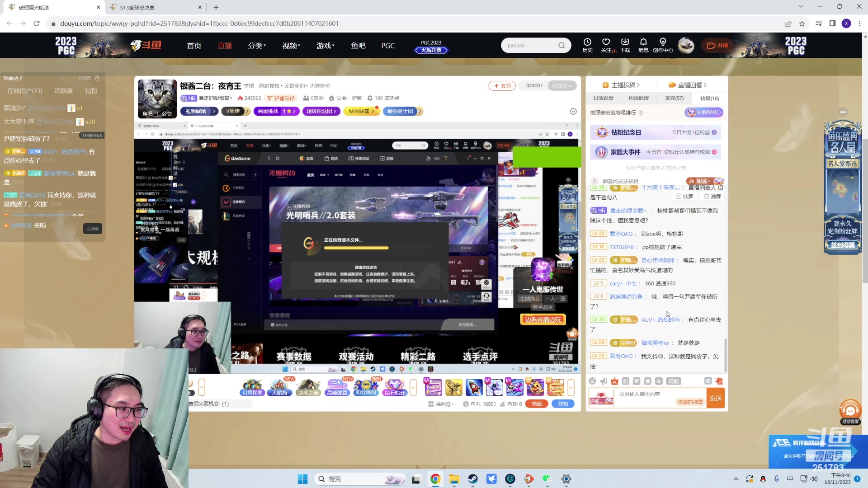Collapse the room info with the down chevron
The image size is (868, 488).
pyautogui.click(x=573, y=111)
